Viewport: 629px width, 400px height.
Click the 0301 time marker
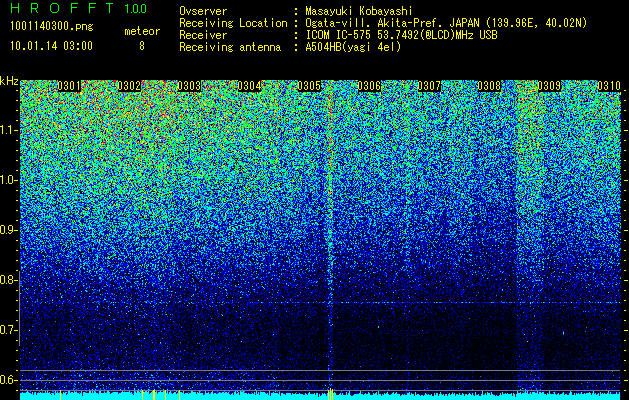(x=69, y=86)
